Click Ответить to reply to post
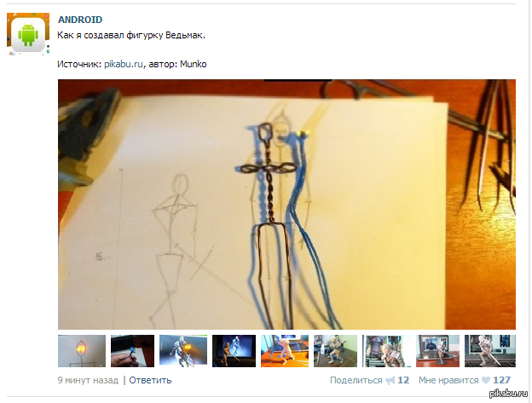The image size is (532, 403). point(150,380)
